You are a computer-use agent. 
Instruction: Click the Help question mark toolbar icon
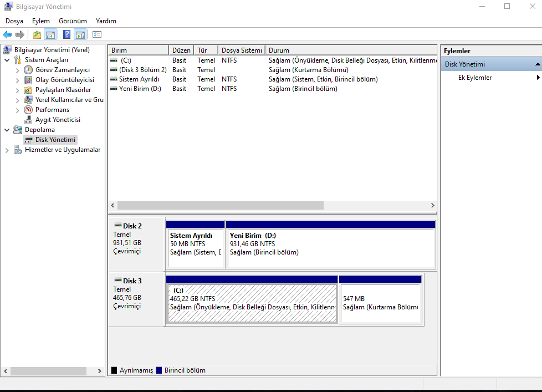coord(67,34)
